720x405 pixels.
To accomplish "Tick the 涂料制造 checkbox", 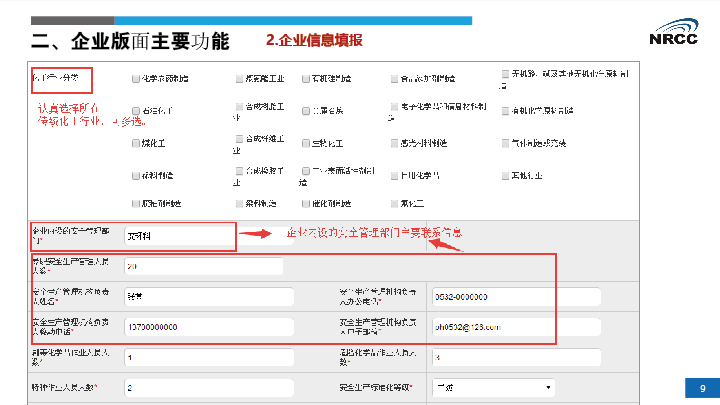I will click(x=135, y=176).
